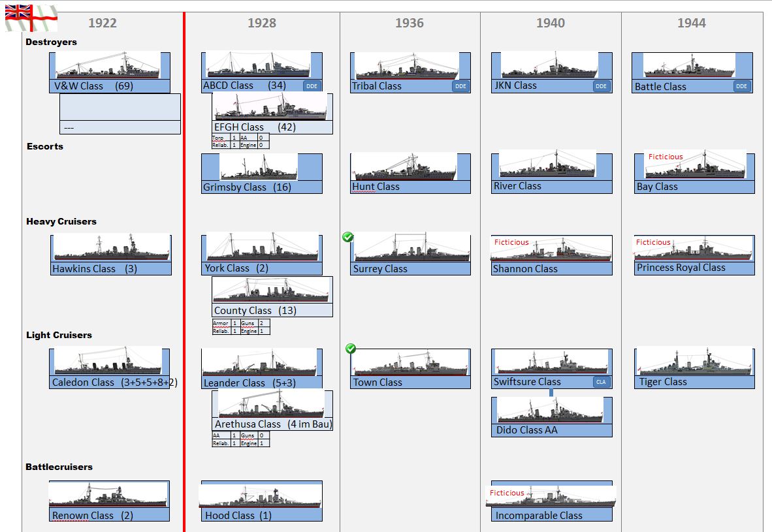Click the DDE badge on Battle Class
The width and height of the screenshot is (772, 532).
(741, 86)
